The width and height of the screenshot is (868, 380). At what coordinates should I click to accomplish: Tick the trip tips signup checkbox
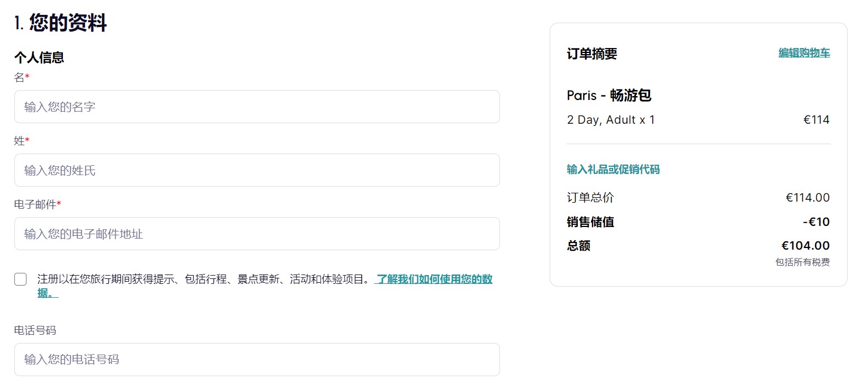click(x=20, y=279)
